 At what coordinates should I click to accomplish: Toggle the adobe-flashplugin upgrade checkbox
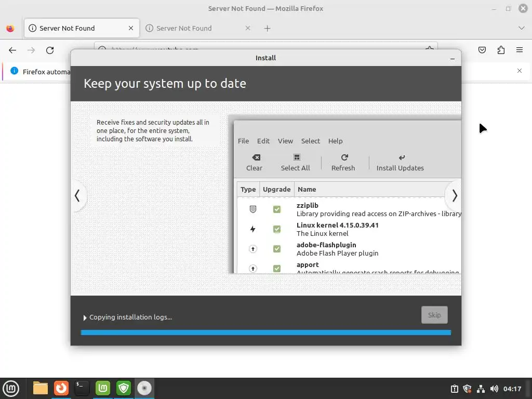click(x=277, y=249)
